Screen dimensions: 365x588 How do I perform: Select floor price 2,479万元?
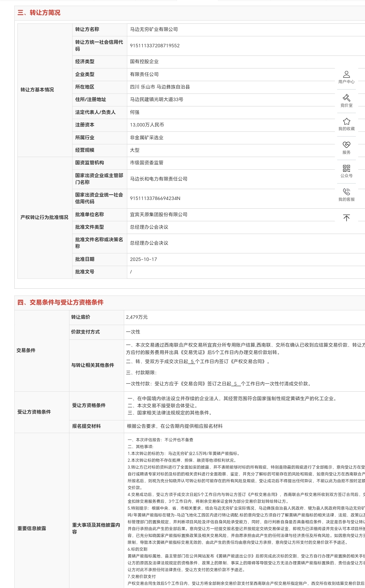(137, 317)
